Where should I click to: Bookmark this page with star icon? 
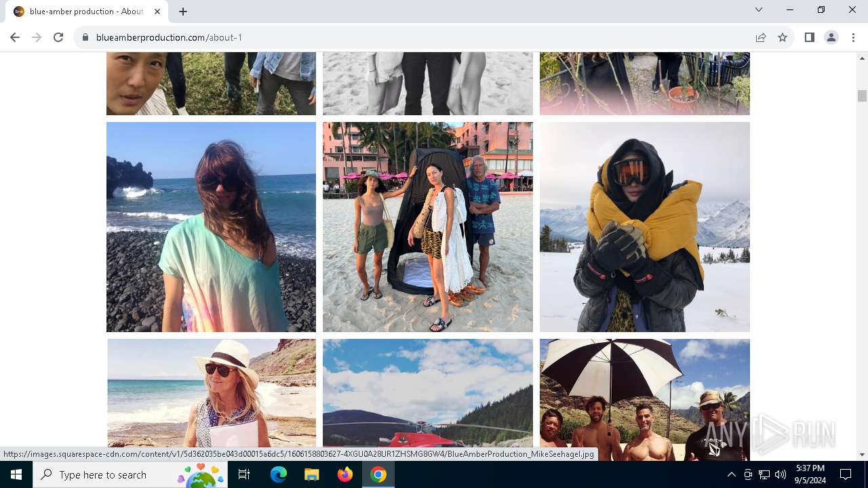tap(783, 37)
